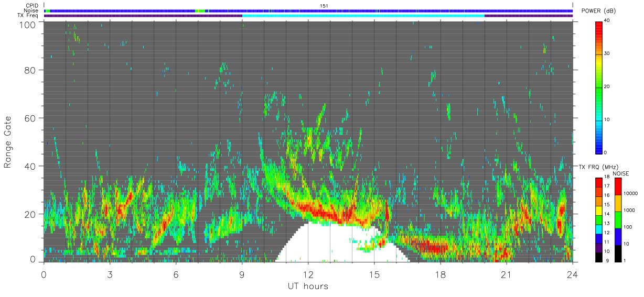This screenshot has height=297, width=644.
Task: Click the black segment of the NOISE bar
Action: coord(617,253)
